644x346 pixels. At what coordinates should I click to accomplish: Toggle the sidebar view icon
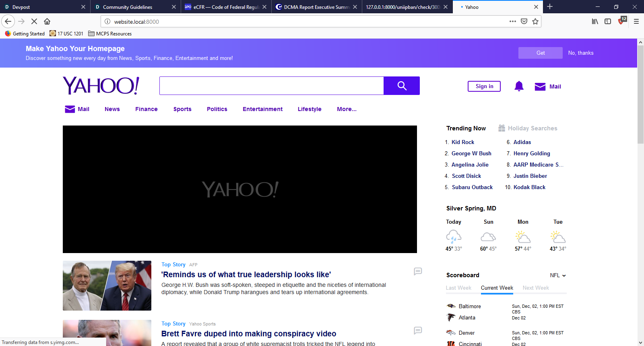click(x=608, y=21)
